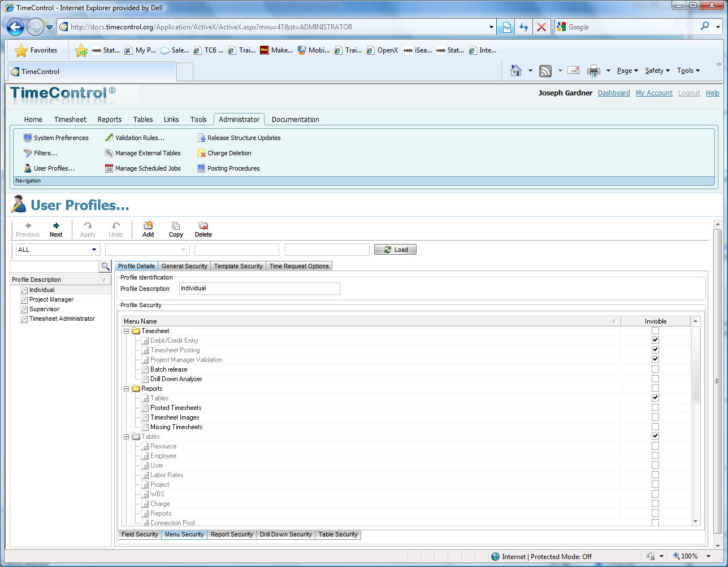This screenshot has height=567, width=728.
Task: Open Posting Procedures icon
Action: tap(201, 168)
